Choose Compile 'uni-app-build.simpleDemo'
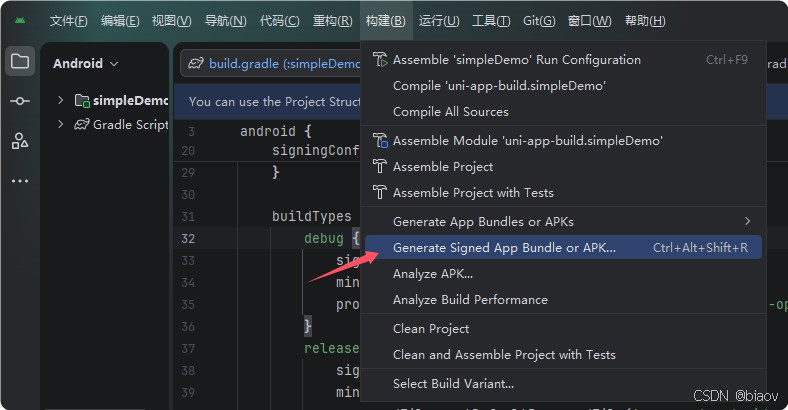 coord(563,86)
